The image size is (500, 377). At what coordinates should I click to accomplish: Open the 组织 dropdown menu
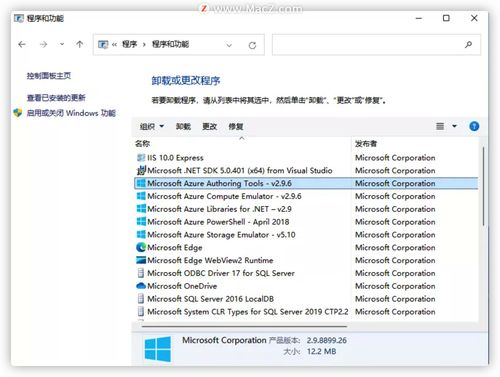152,126
